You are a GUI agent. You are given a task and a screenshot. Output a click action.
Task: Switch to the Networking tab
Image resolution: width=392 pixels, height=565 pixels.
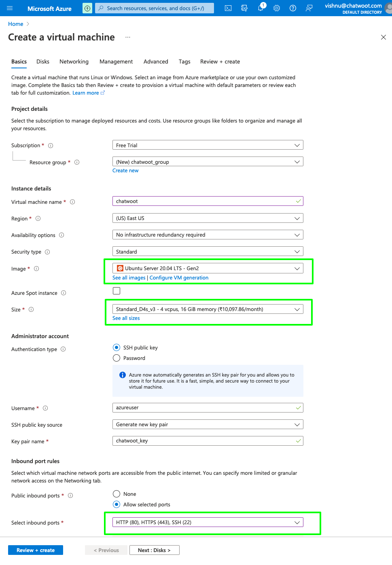[x=74, y=61]
